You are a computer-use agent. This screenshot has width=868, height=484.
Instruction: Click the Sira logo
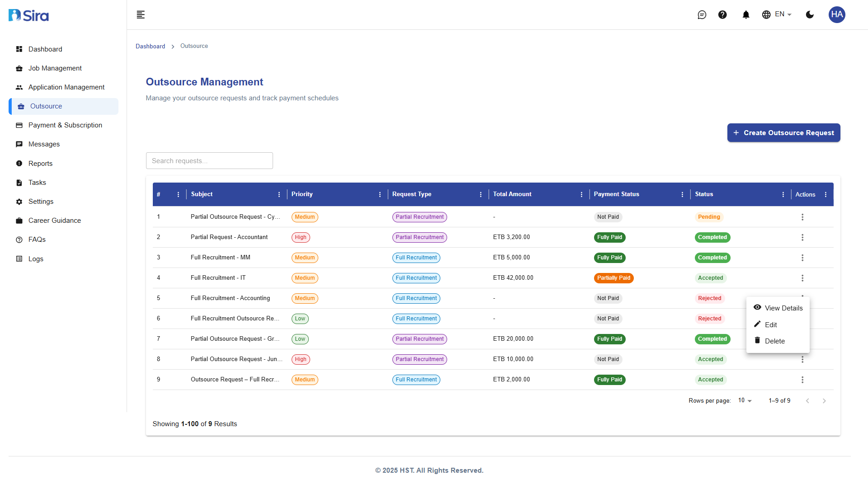[x=29, y=15]
